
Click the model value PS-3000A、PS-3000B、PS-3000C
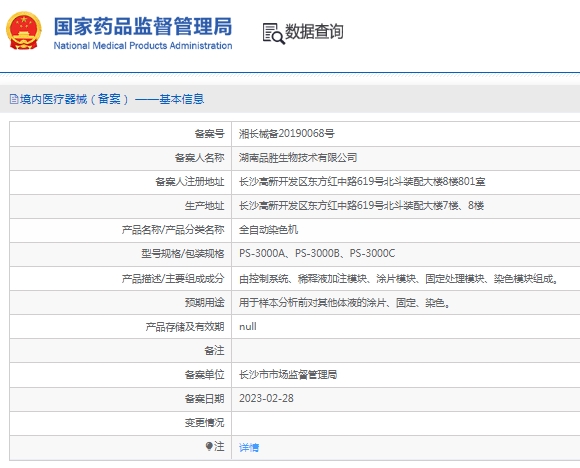(317, 253)
